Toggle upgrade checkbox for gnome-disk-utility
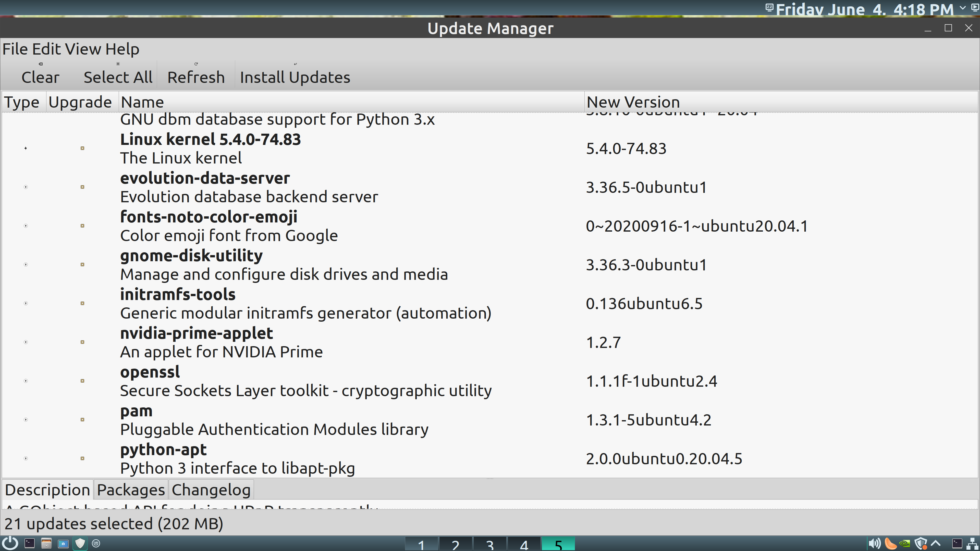 (x=82, y=265)
